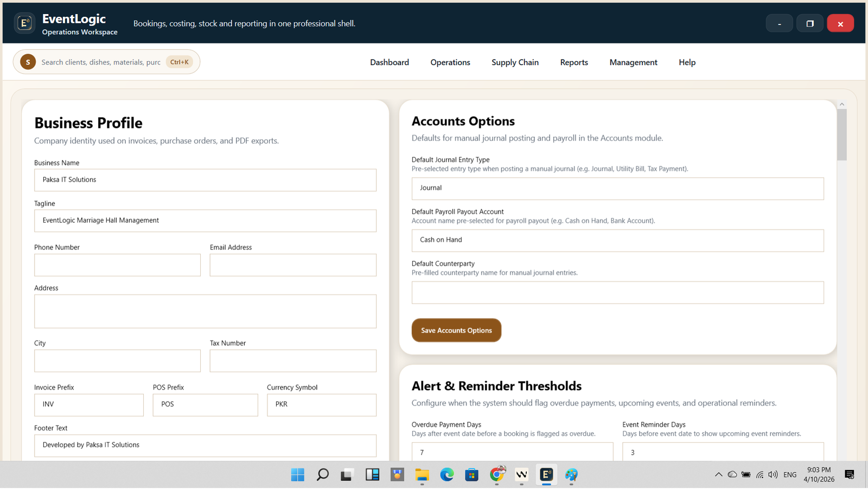868x489 pixels.
Task: Open the volume control in the system tray
Action: (773, 474)
